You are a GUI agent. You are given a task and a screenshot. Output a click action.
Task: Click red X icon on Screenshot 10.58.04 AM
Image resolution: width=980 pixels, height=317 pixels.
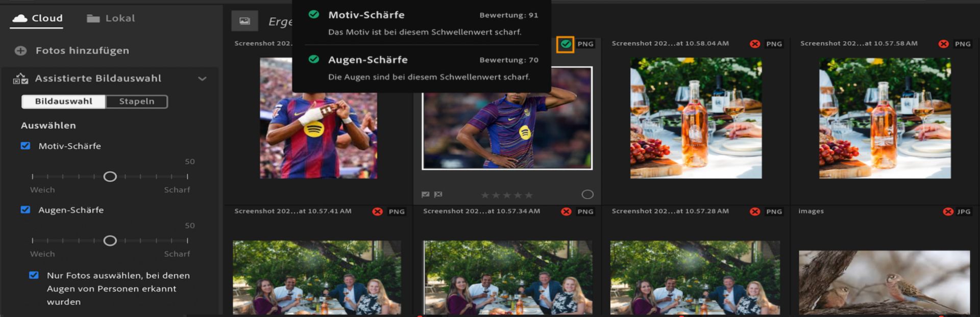point(755,44)
